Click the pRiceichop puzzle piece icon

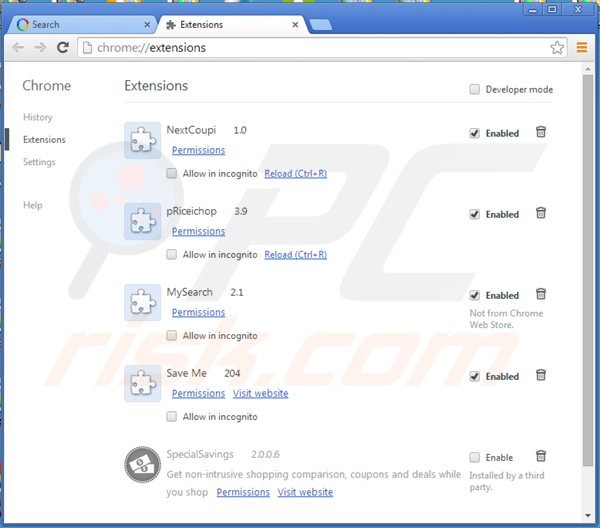(142, 222)
